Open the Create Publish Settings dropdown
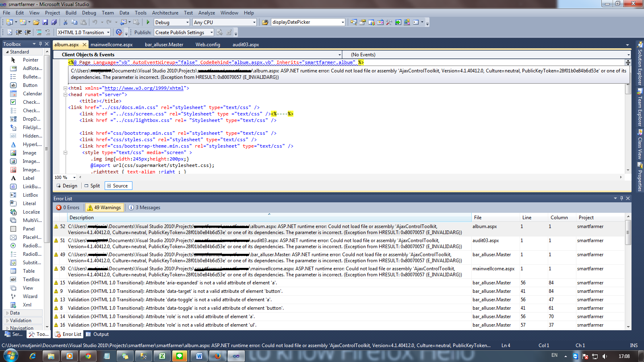Image resolution: width=644 pixels, height=362 pixels. pos(212,33)
